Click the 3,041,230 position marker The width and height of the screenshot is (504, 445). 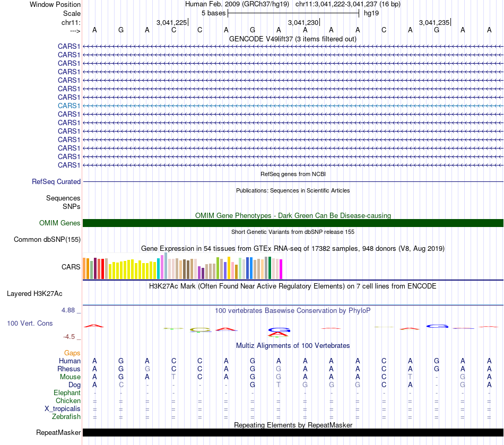click(303, 22)
